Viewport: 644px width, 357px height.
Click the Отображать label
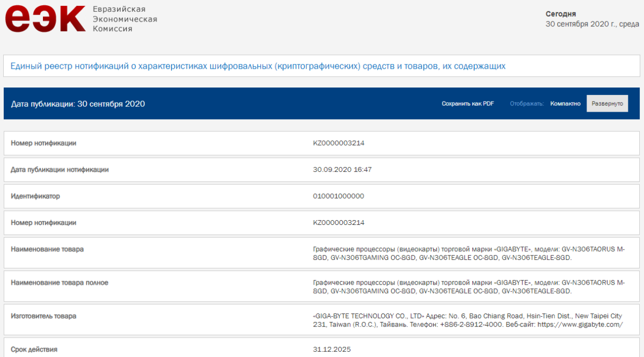pyautogui.click(x=526, y=104)
